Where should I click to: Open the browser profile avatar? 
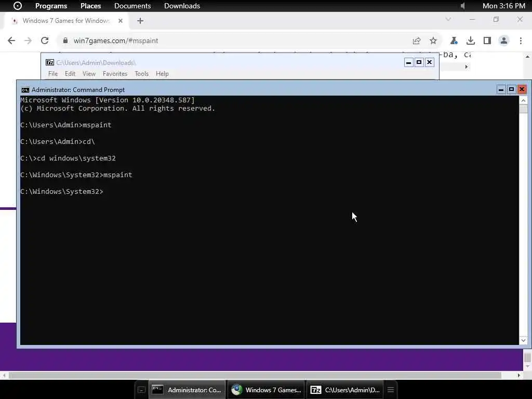pos(504,41)
